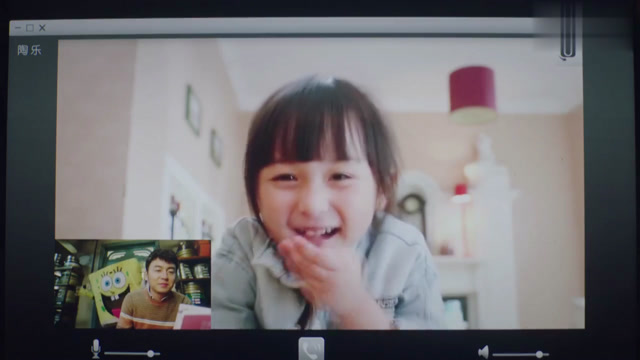The height and width of the screenshot is (360, 640).
Task: Close the video call window
Action: click(42, 28)
